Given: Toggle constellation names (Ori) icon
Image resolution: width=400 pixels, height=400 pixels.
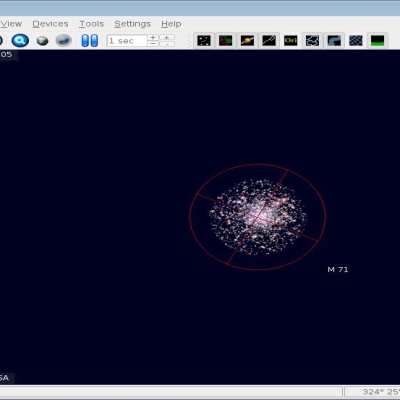Looking at the screenshot, I should (291, 41).
